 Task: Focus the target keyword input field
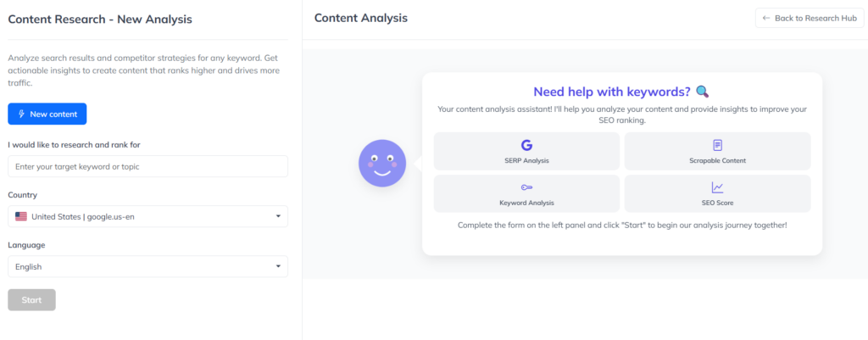click(x=147, y=166)
